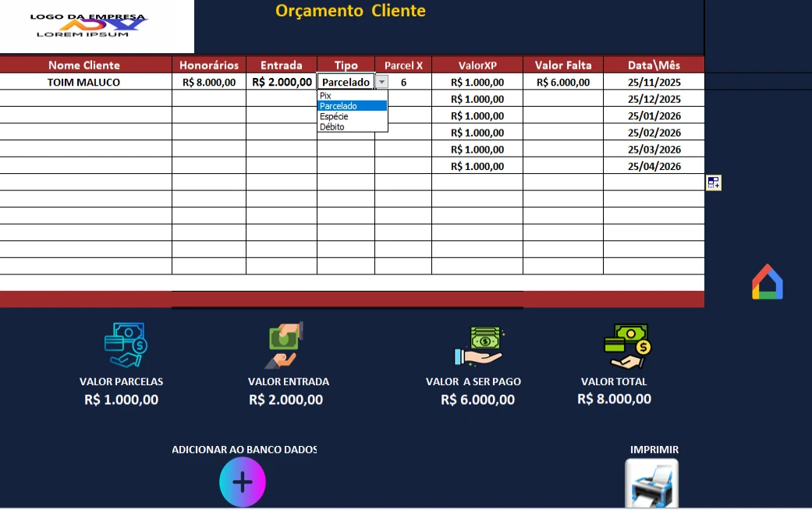Click the company logo image

[97, 27]
